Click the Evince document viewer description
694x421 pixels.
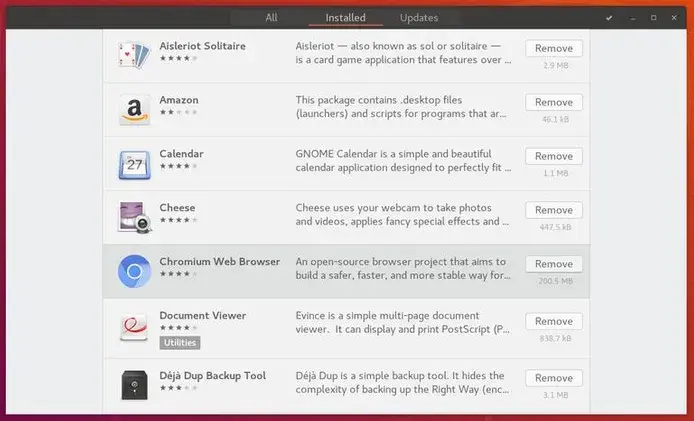pos(403,322)
